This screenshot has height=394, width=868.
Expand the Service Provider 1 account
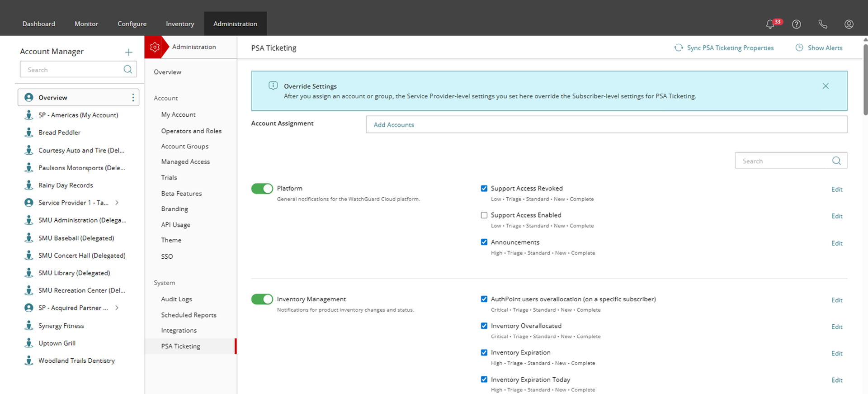pos(117,203)
